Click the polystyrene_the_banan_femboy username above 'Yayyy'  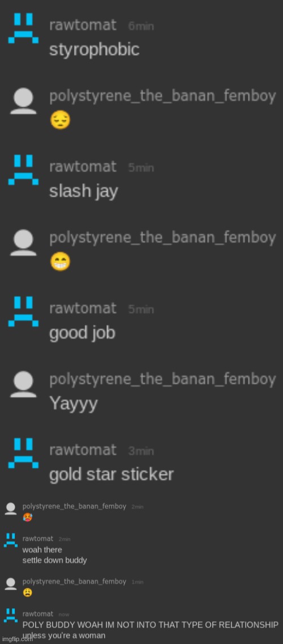162,380
